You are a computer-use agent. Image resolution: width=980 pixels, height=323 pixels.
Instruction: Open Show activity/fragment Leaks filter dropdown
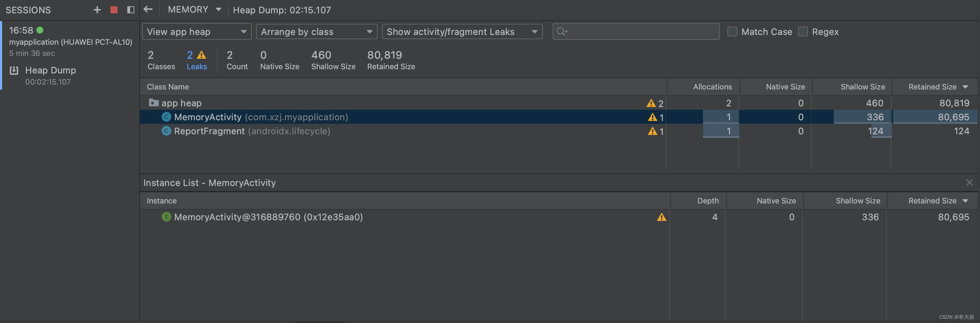pyautogui.click(x=461, y=31)
